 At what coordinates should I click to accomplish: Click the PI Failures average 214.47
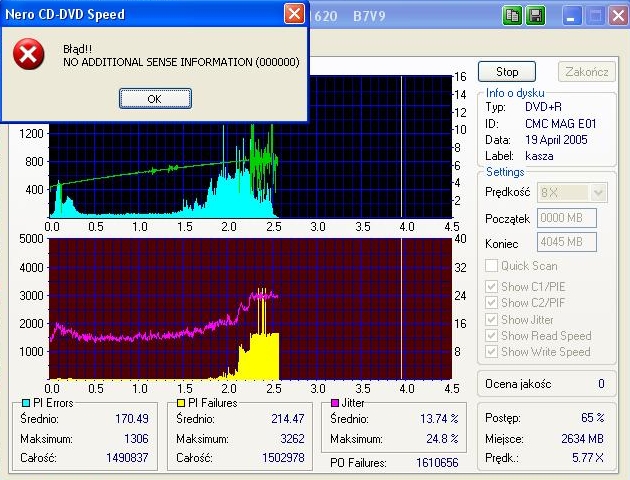click(x=288, y=419)
